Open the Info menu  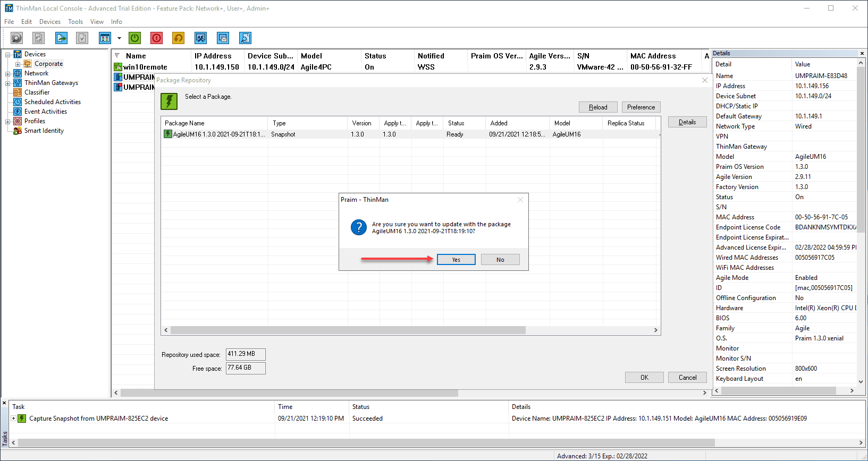pyautogui.click(x=116, y=22)
